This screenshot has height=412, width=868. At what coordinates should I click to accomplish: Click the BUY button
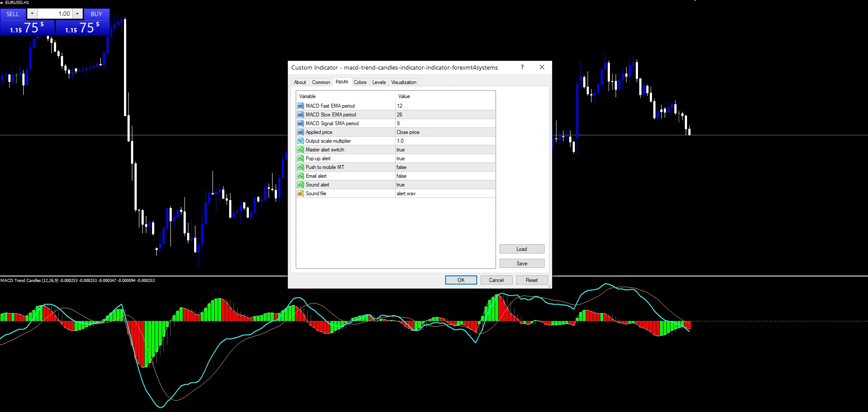click(96, 14)
